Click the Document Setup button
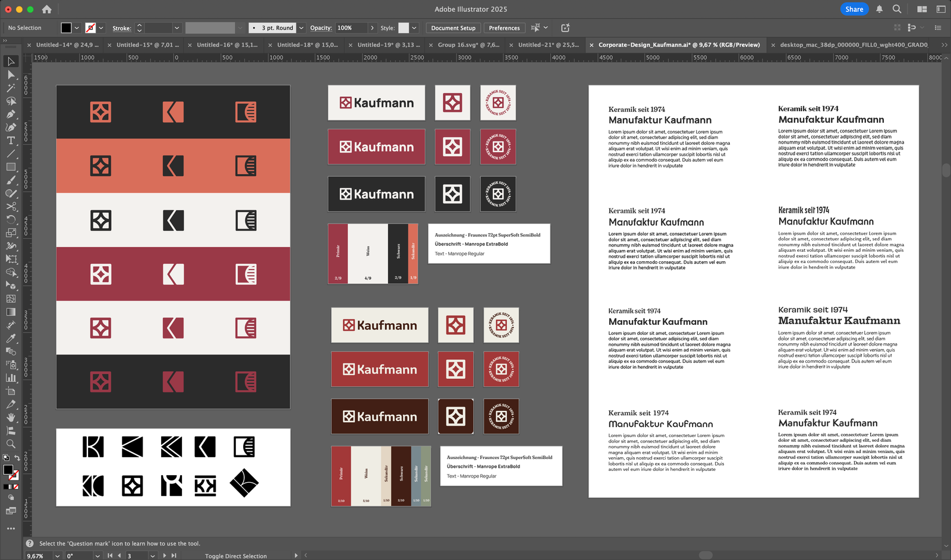The width and height of the screenshot is (951, 560). coord(453,28)
